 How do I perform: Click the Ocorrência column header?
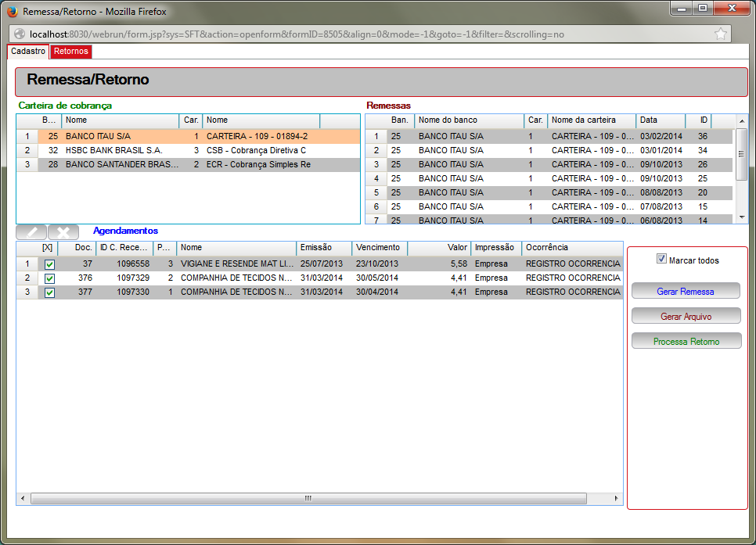click(572, 248)
